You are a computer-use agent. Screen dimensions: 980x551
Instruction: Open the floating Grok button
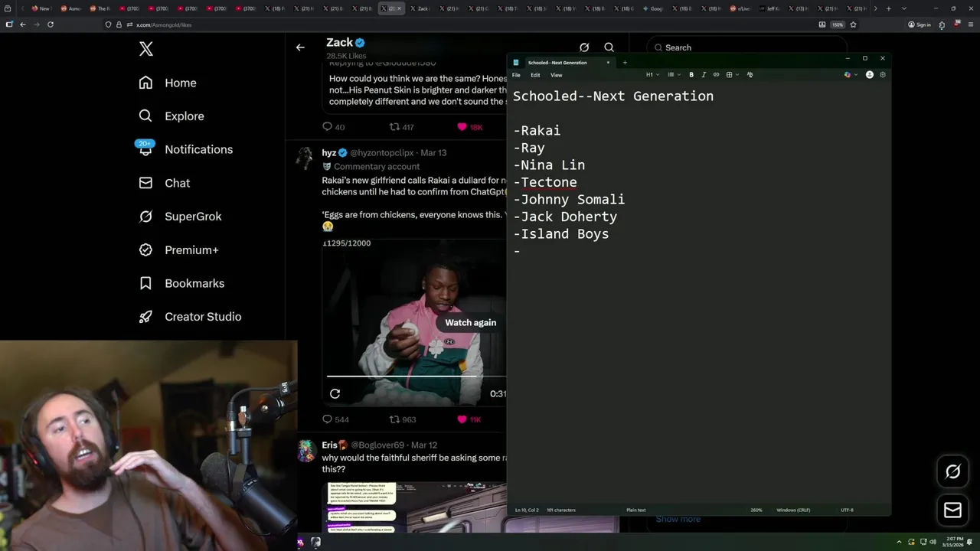point(952,472)
